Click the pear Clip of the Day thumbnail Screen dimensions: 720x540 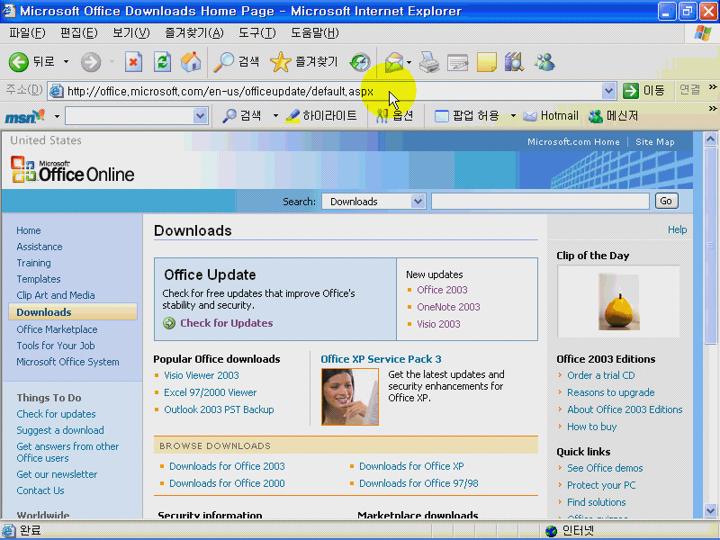pos(619,302)
